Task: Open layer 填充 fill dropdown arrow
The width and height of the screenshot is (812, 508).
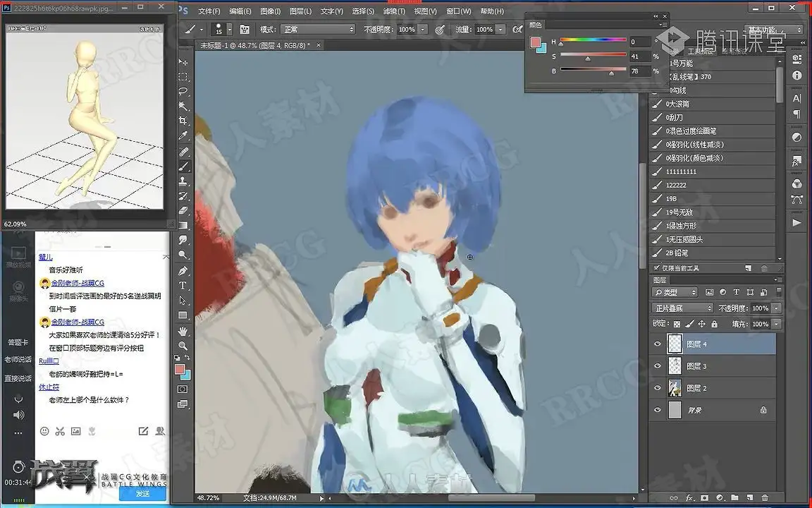Action: 776,324
